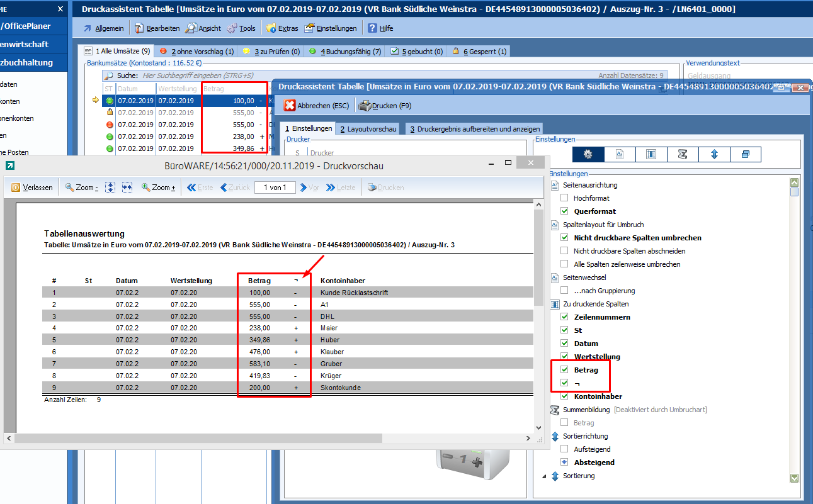Click the fit-to-height zoom icon
Screen dimensions: 813x504
(x=110, y=188)
